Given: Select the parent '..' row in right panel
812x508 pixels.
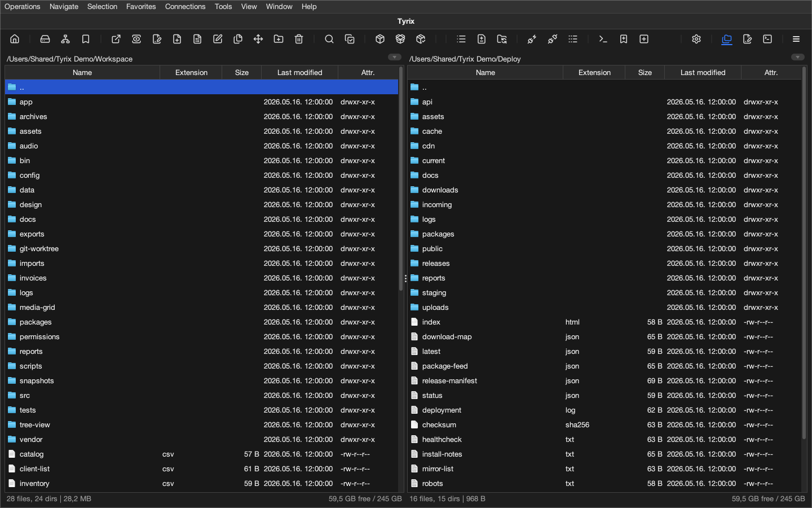Looking at the screenshot, I should click(604, 87).
